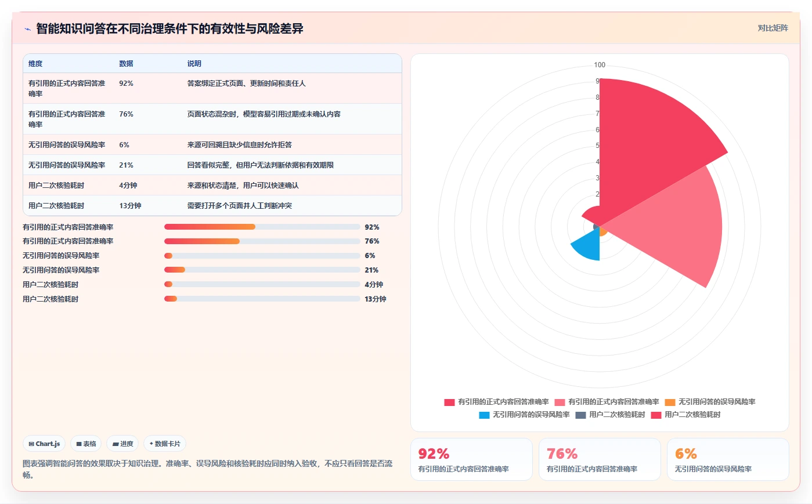Viewport: 812px width, 504px height.
Task: Open the 76% stat card
Action: (x=600, y=459)
